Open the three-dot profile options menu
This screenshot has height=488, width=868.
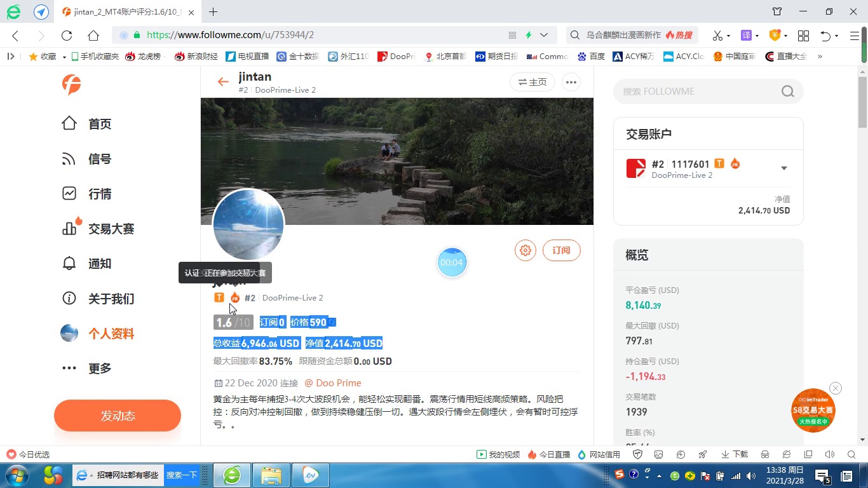pyautogui.click(x=571, y=82)
